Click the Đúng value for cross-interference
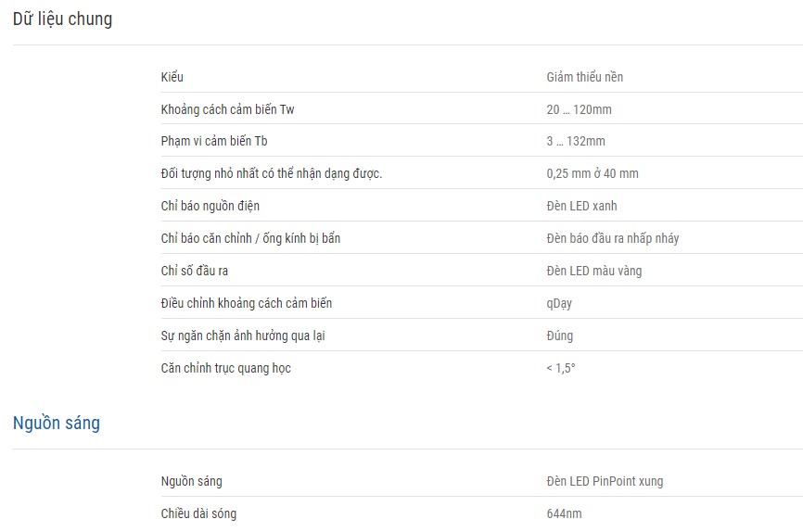This screenshot has height=532, width=803. (560, 336)
